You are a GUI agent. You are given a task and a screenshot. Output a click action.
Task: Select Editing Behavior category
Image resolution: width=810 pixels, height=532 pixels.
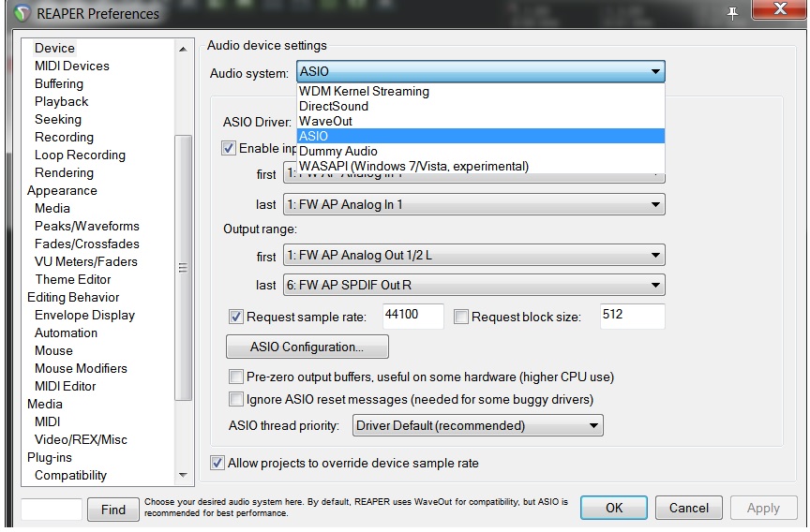[x=73, y=297]
